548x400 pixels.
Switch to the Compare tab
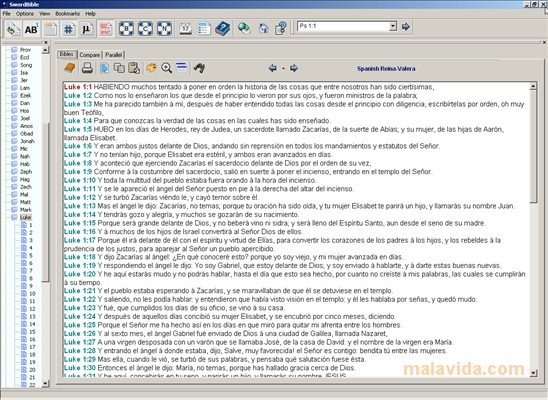pos(90,55)
